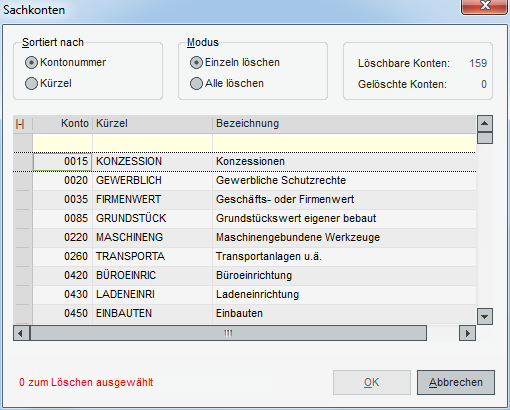Click the scroll left arrow below table
Viewport: 510px width, 410px height.
coord(21,333)
